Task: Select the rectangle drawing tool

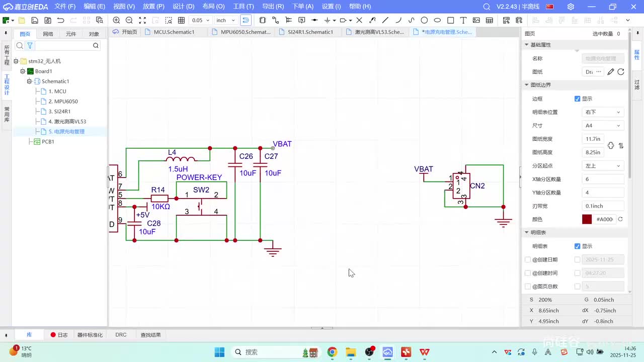Action: point(450,20)
